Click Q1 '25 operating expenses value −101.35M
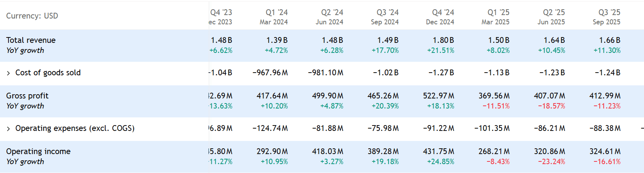Screen dimensions: 644x173 (492, 128)
